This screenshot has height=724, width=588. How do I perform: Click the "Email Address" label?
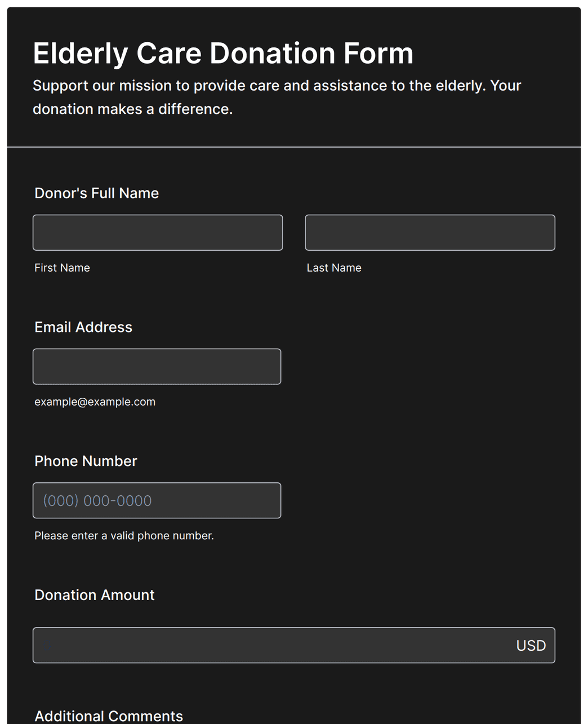(x=83, y=327)
